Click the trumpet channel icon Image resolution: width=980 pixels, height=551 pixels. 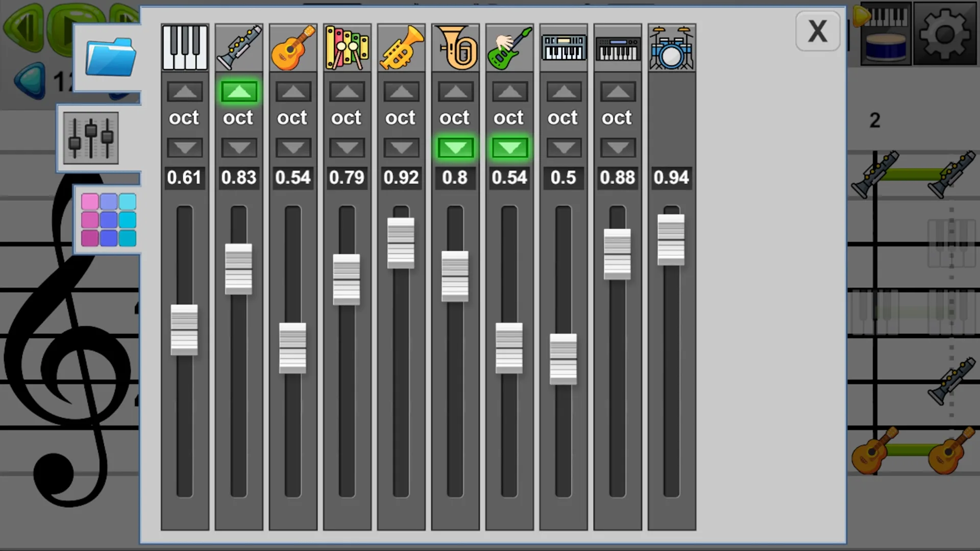pyautogui.click(x=401, y=47)
